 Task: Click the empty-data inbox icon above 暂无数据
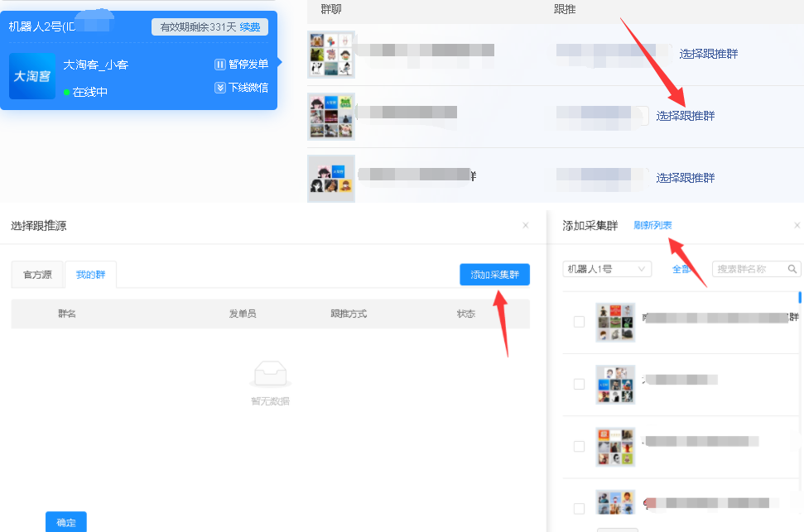pos(270,376)
